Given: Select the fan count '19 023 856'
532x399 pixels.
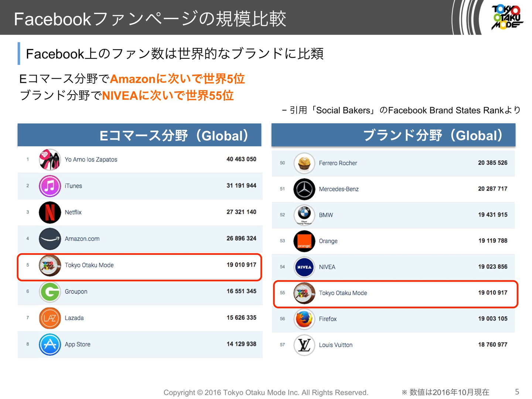Looking at the screenshot, I should (492, 267).
